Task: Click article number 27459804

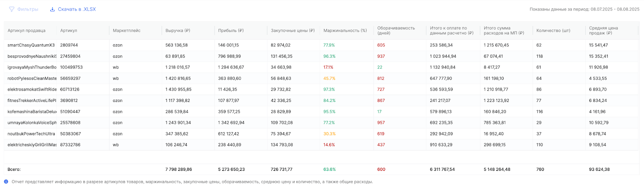Action: [70, 56]
